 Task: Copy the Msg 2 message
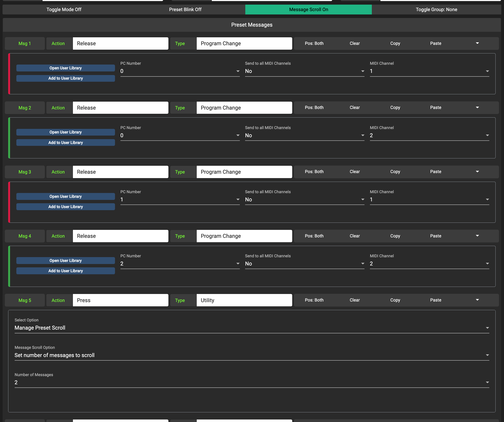395,107
